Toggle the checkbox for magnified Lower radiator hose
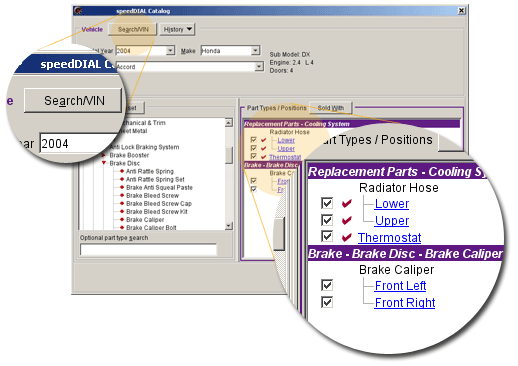 [x=327, y=203]
